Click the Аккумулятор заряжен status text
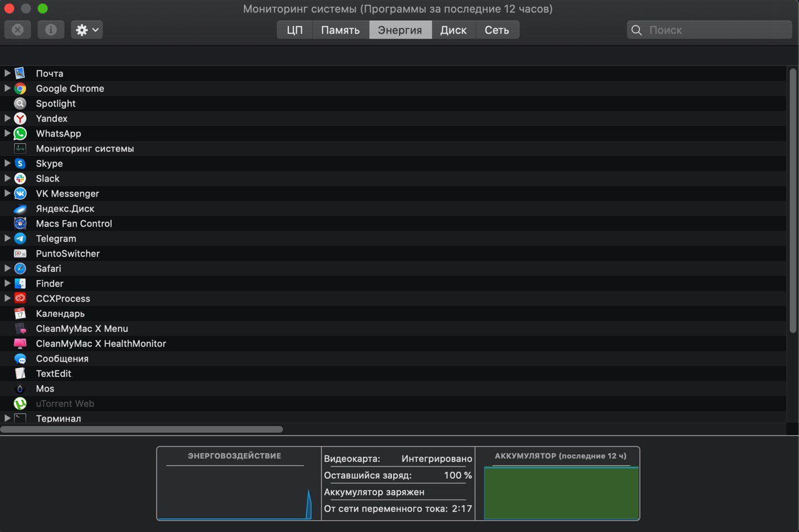 tap(374, 492)
